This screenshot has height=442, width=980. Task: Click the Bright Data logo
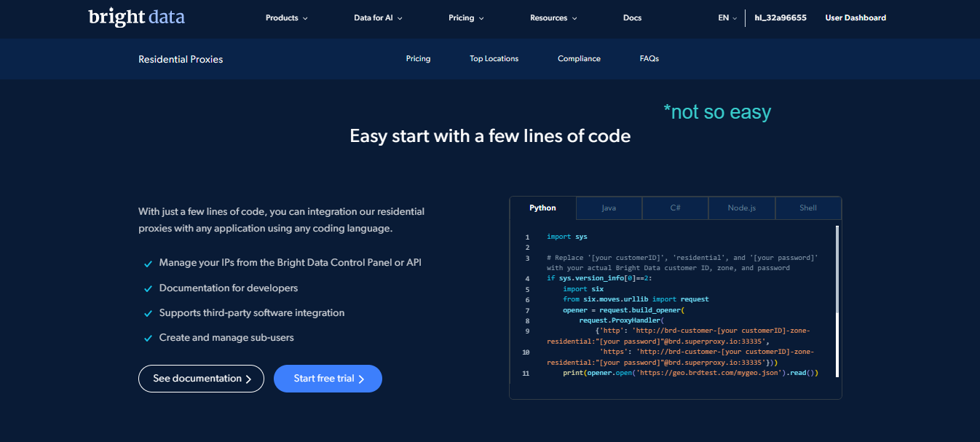(137, 17)
